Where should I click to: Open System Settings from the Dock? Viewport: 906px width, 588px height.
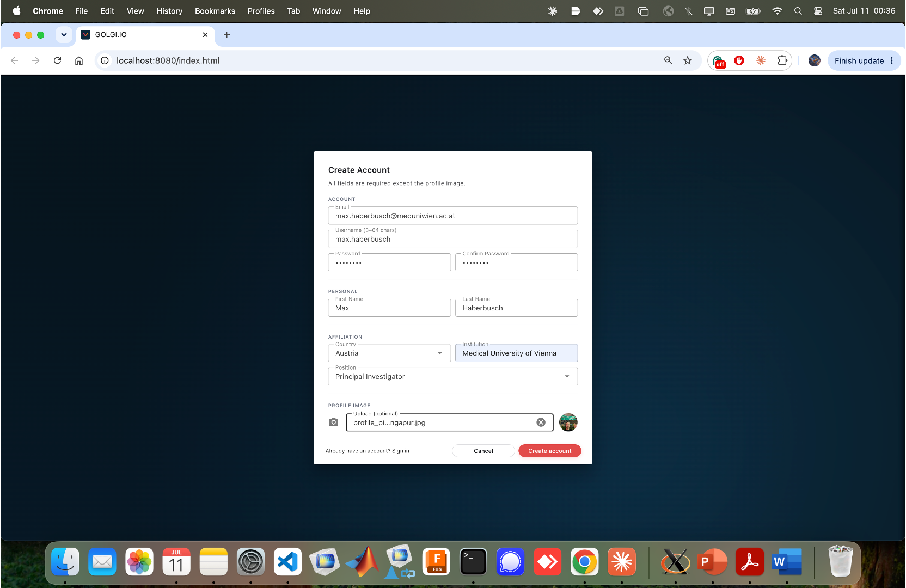click(x=250, y=562)
